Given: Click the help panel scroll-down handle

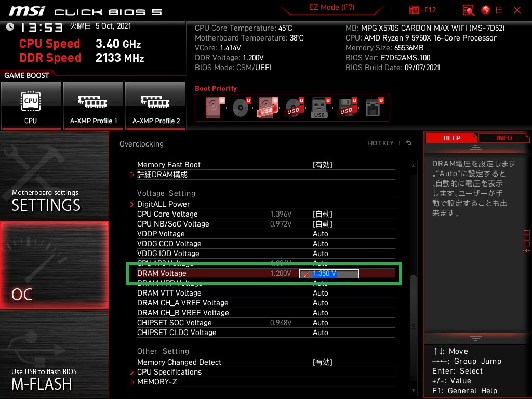Looking at the screenshot, I should tap(476, 338).
